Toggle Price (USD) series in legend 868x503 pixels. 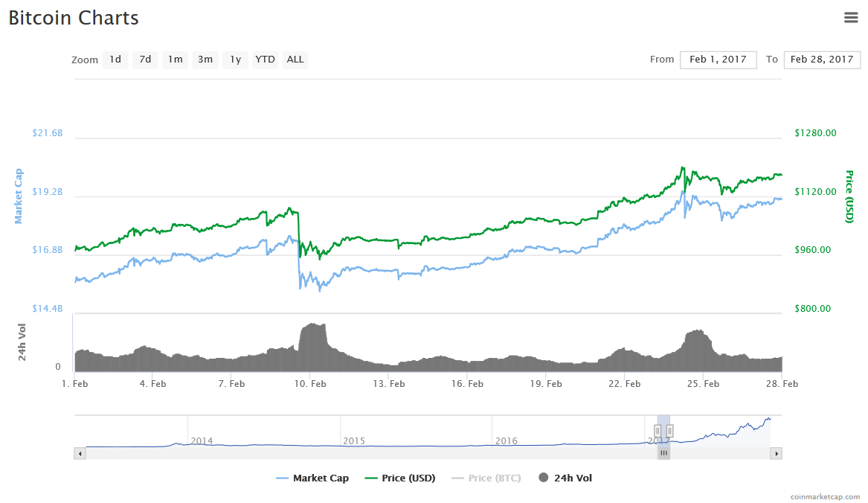coord(400,478)
